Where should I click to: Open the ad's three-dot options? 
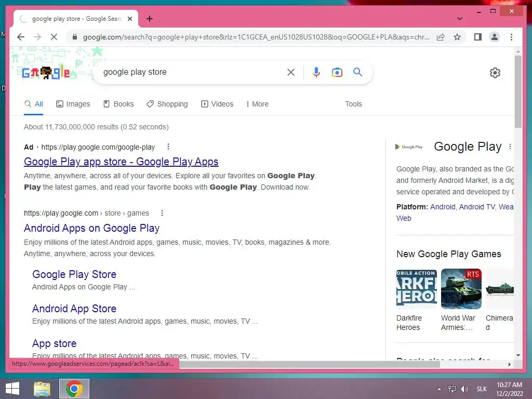[168, 147]
